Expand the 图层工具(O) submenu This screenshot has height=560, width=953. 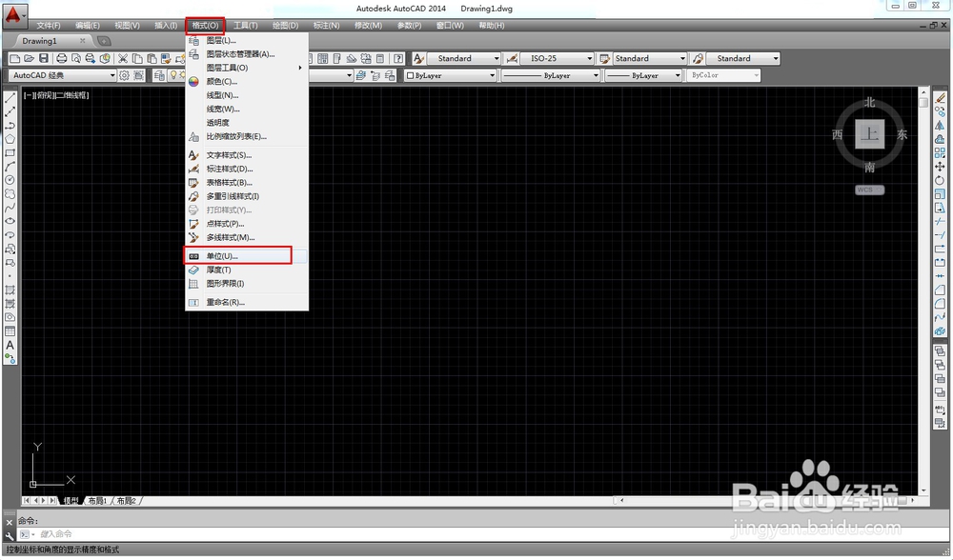tap(247, 68)
